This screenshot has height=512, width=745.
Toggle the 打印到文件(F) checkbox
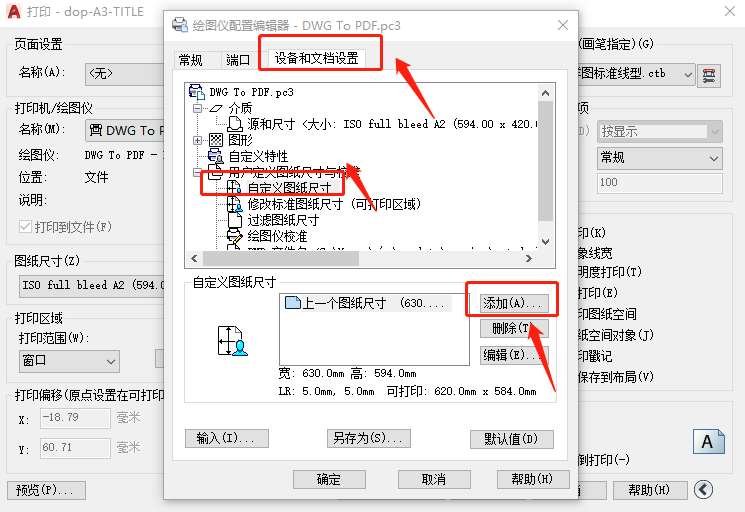pos(25,227)
